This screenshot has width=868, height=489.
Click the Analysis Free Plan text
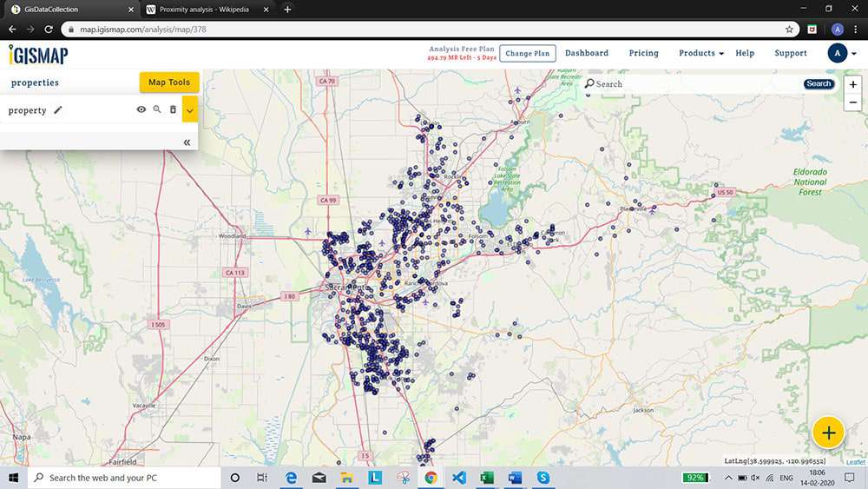(462, 49)
